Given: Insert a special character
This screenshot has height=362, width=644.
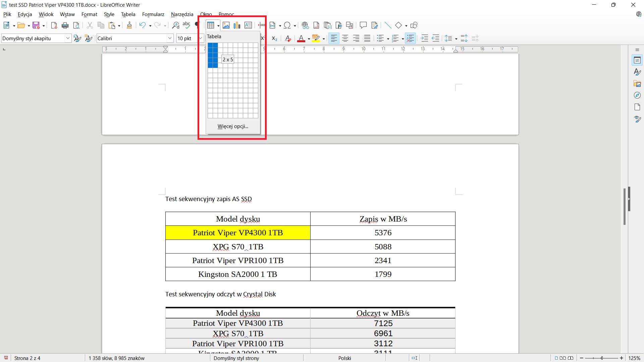Looking at the screenshot, I should point(288,25).
